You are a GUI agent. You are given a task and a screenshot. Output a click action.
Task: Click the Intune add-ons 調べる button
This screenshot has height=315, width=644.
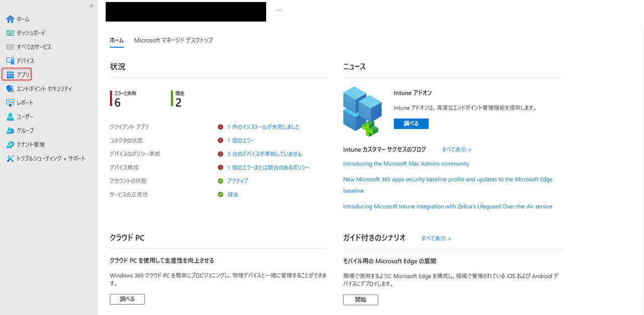tap(411, 124)
